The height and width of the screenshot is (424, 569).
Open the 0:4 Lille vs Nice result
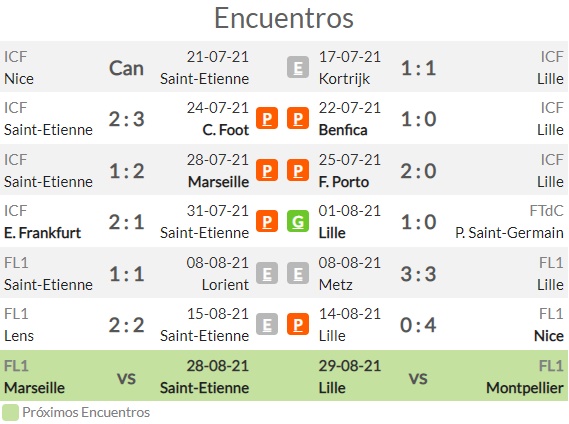point(418,325)
